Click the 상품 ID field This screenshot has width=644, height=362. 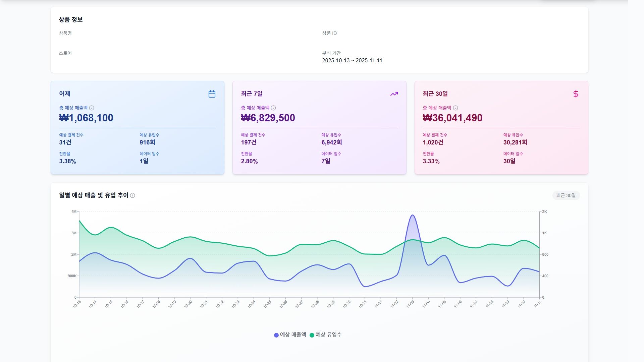[x=329, y=33]
